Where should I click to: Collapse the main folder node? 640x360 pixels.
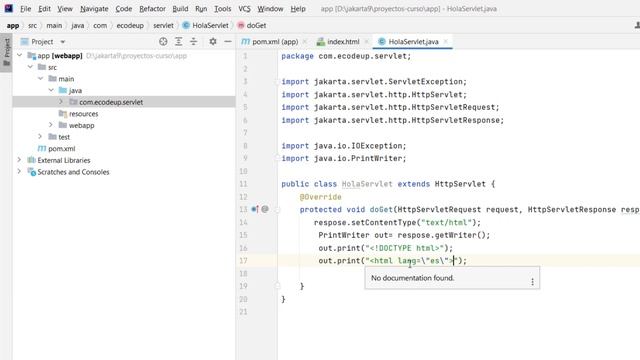point(40,78)
